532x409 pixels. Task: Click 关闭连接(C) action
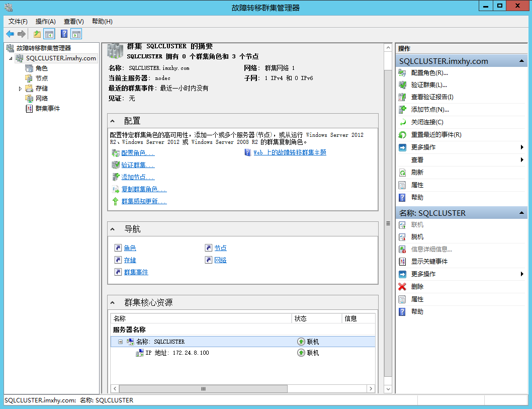click(427, 122)
